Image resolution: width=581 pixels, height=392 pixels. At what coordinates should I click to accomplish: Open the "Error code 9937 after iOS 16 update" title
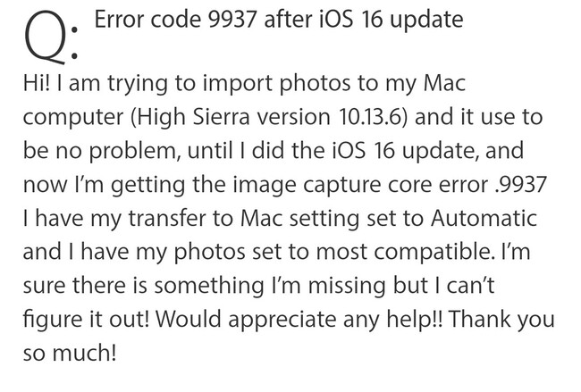tap(278, 19)
